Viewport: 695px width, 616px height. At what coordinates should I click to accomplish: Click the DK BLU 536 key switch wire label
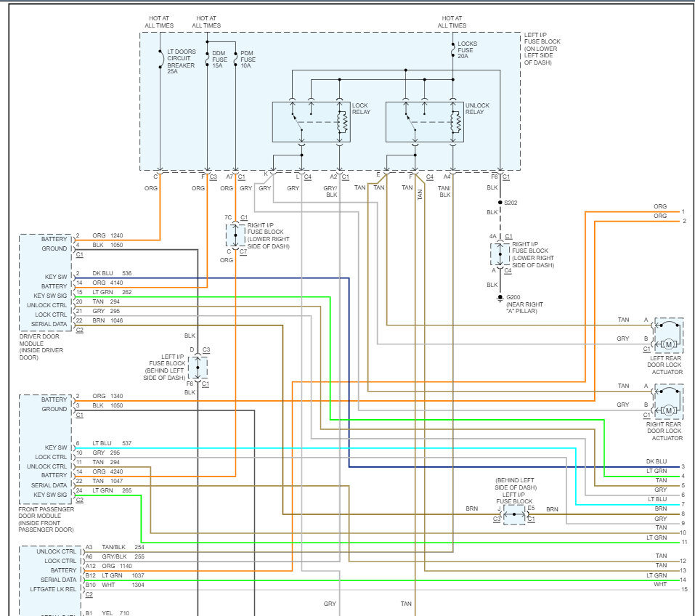[x=112, y=273]
